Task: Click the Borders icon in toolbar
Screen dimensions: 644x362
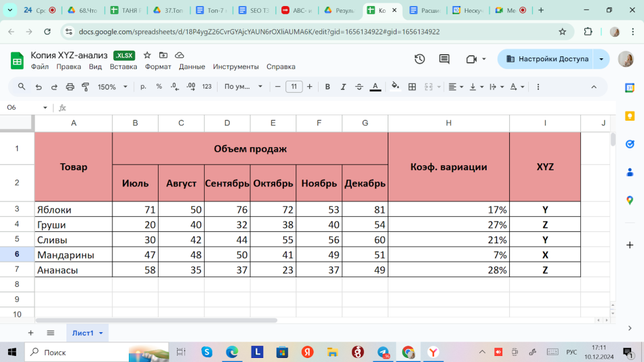Action: (x=411, y=87)
